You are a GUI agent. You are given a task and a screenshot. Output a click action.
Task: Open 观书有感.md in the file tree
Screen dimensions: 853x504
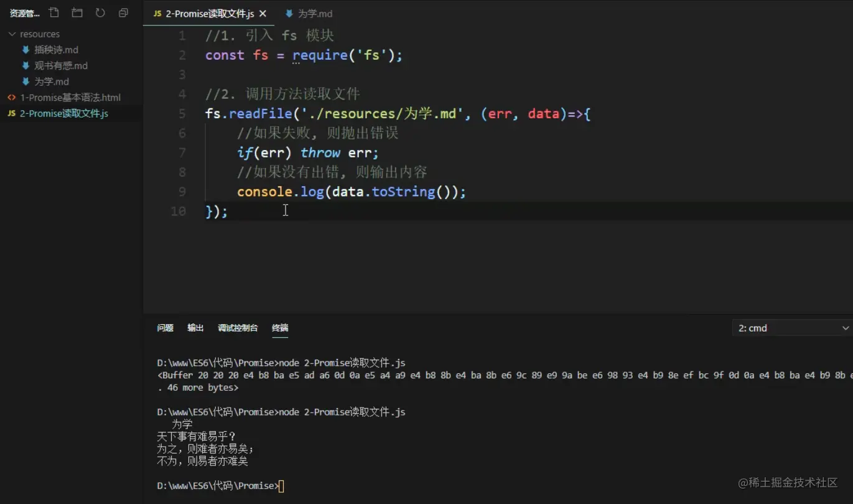(x=61, y=65)
